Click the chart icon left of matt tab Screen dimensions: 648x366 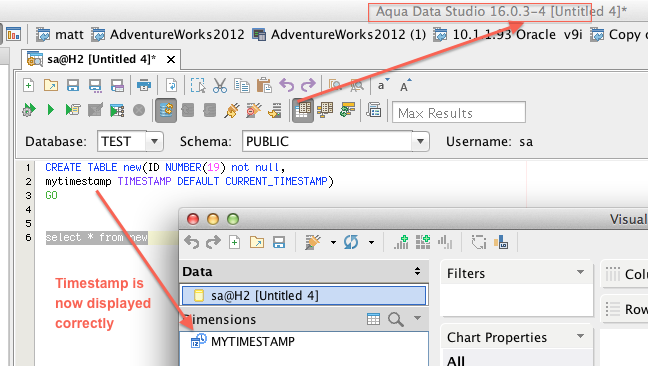pos(14,34)
